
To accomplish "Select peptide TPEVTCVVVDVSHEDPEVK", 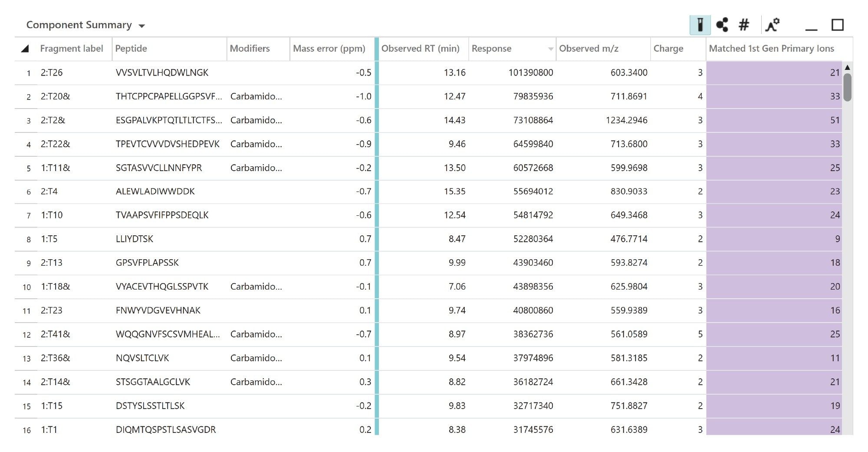I will [168, 144].
